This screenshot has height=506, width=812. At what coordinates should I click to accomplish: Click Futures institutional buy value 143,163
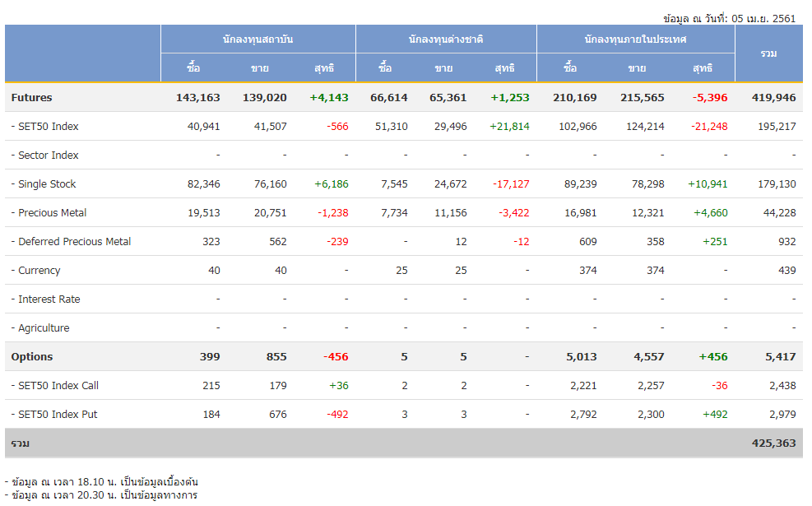197,97
